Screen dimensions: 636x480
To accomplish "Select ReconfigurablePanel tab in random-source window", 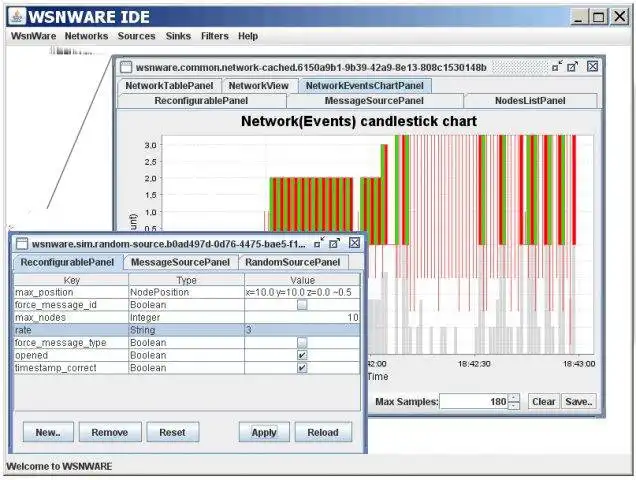I will tap(67, 262).
